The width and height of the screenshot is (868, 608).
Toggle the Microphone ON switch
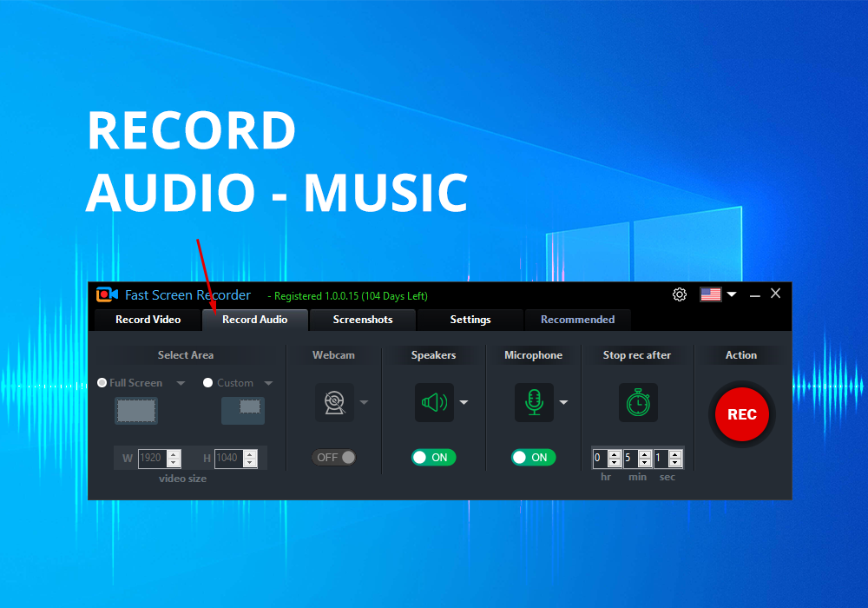(533, 458)
